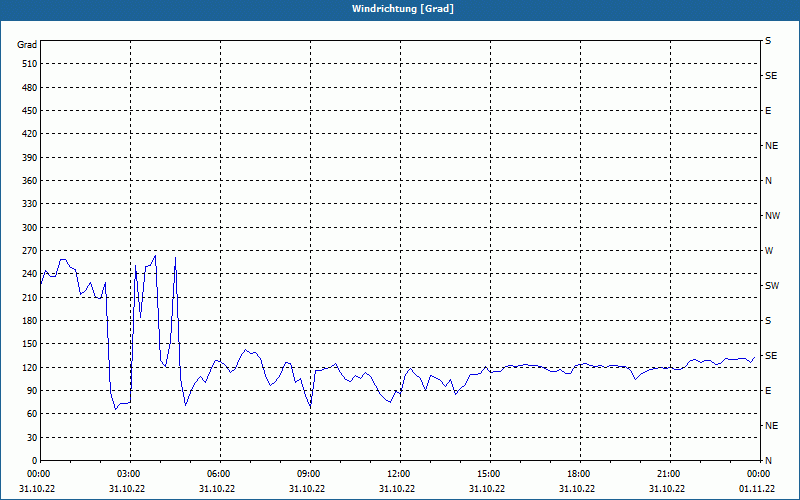This screenshot has height=500, width=800.
Task: Select the 510 y-axis value label
Action: pos(29,64)
